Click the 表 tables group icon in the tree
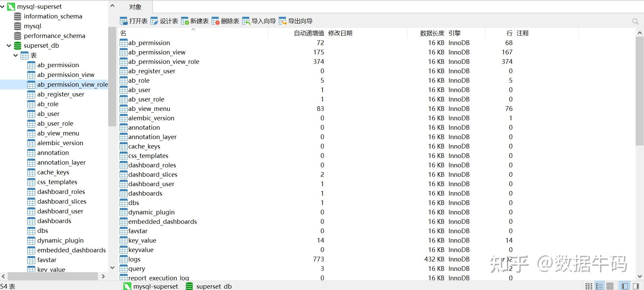This screenshot has width=644, height=290. pos(24,55)
